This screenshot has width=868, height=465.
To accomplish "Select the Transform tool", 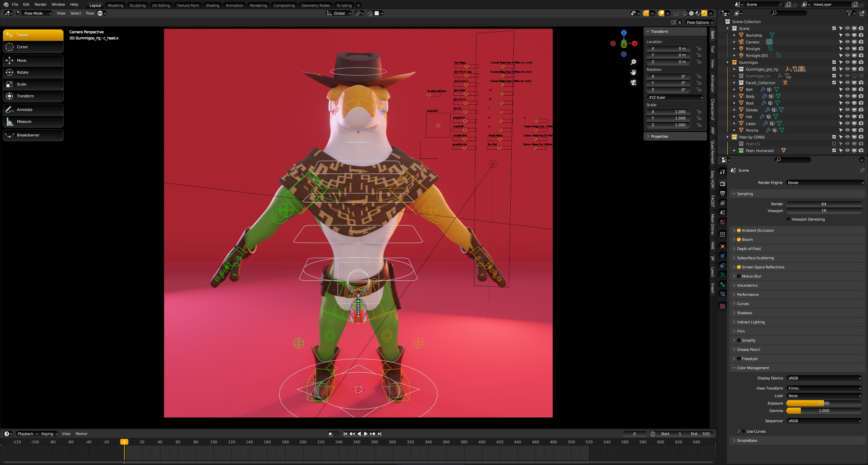I will pos(33,96).
